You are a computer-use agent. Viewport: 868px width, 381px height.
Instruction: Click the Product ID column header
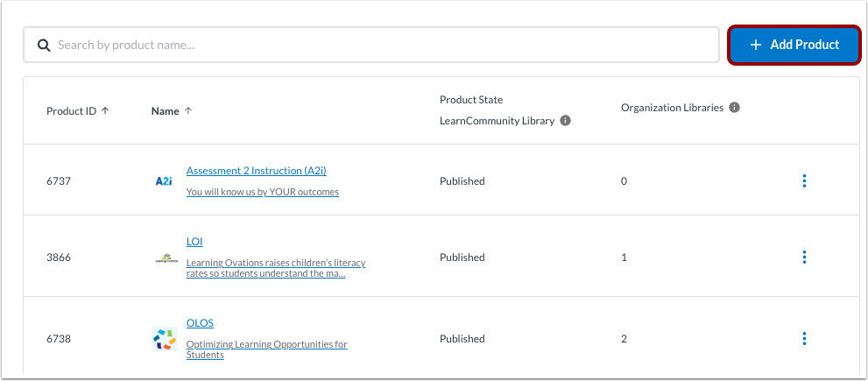tap(71, 111)
